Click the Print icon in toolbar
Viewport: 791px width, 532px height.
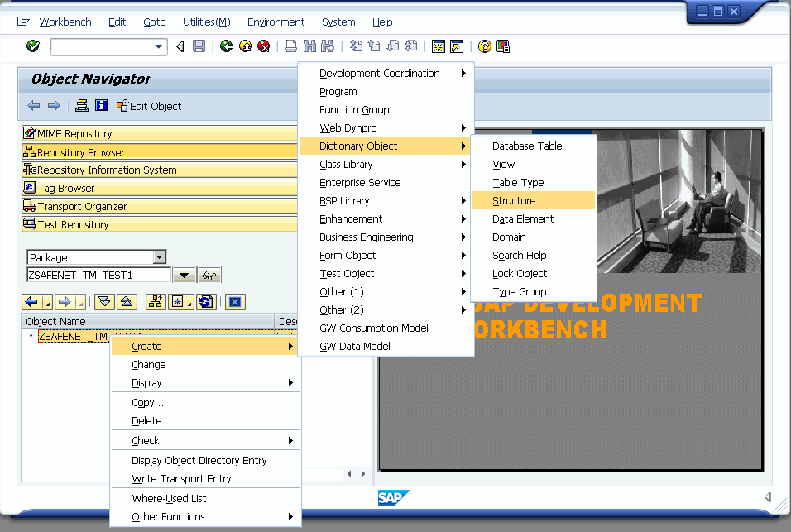(x=291, y=46)
